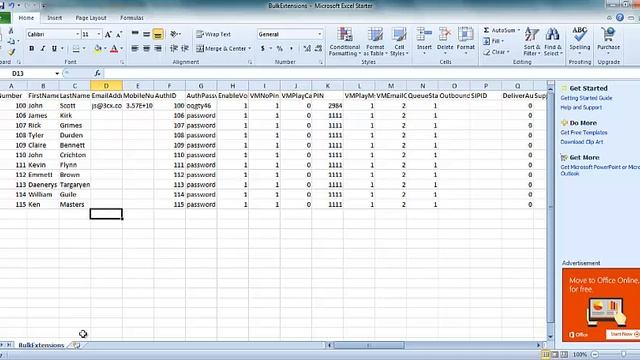
Task: Click Merge & Center
Action: (x=221, y=49)
